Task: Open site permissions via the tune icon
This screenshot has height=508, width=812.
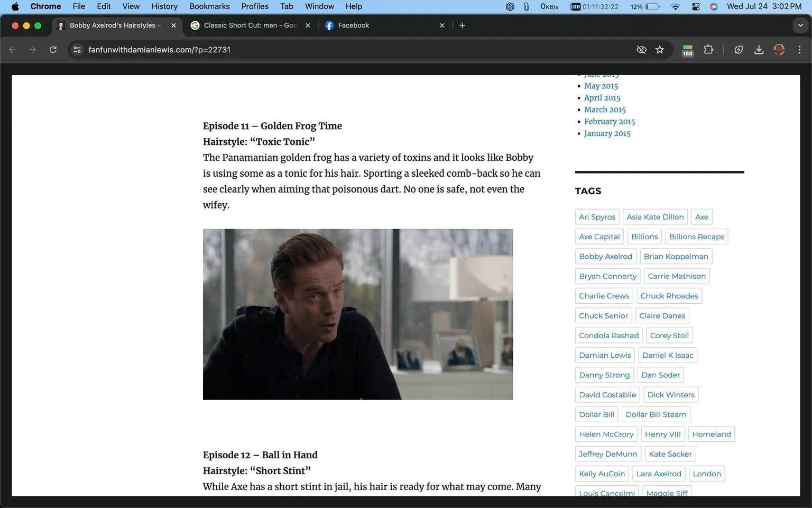Action: click(77, 49)
